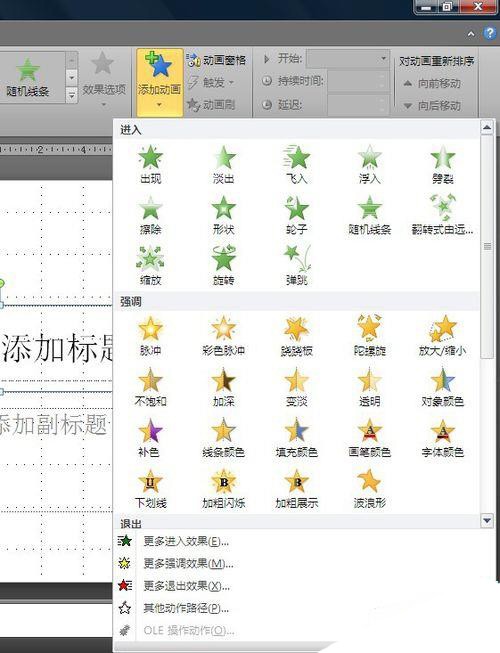Screen dimensions: 500x653
Task: Click the 向前移动 reorder button
Action: point(432,83)
